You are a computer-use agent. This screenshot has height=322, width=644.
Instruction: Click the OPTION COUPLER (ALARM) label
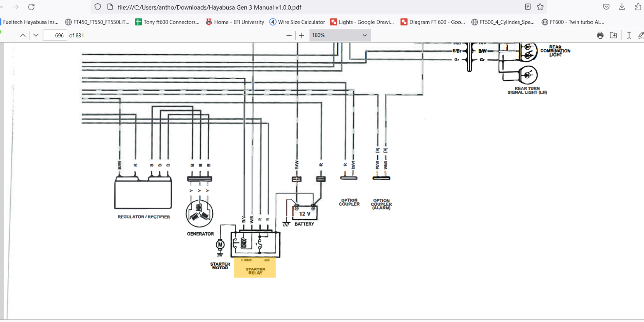point(382,204)
